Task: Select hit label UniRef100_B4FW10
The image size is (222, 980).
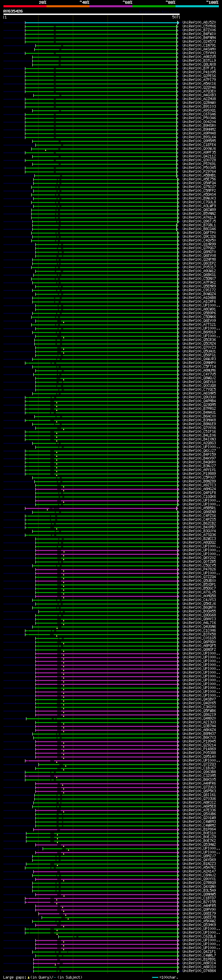Action: coord(199,34)
